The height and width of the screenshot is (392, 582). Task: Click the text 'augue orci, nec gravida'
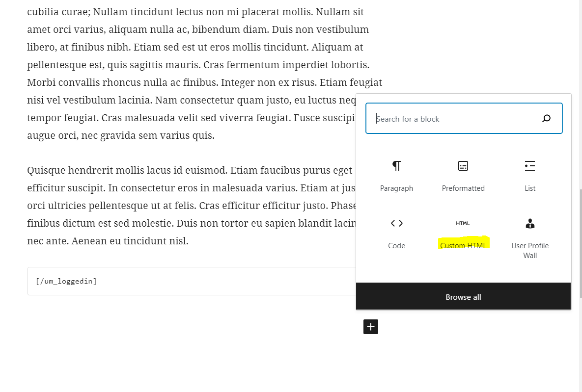(82, 136)
